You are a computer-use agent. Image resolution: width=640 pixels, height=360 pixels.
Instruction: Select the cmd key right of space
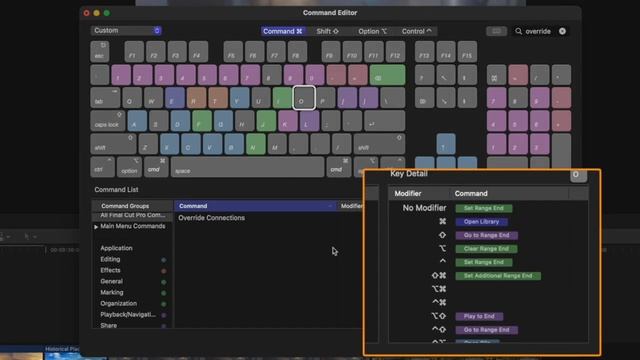point(338,167)
